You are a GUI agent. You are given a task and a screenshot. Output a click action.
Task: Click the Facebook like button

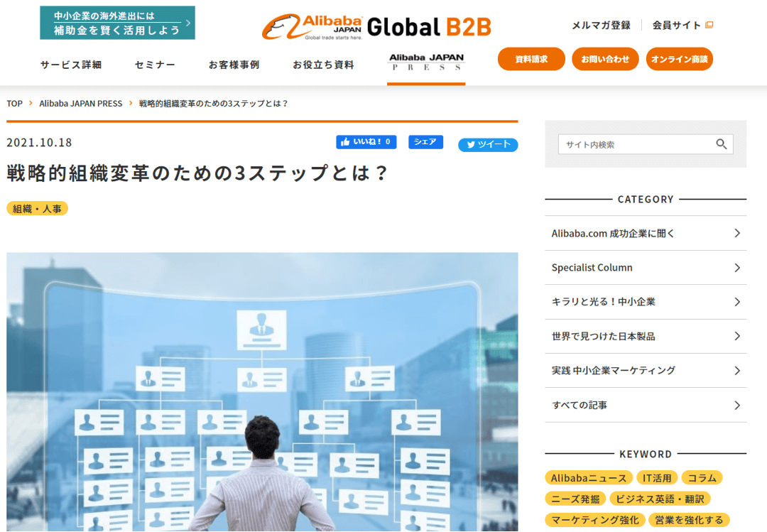tap(366, 142)
